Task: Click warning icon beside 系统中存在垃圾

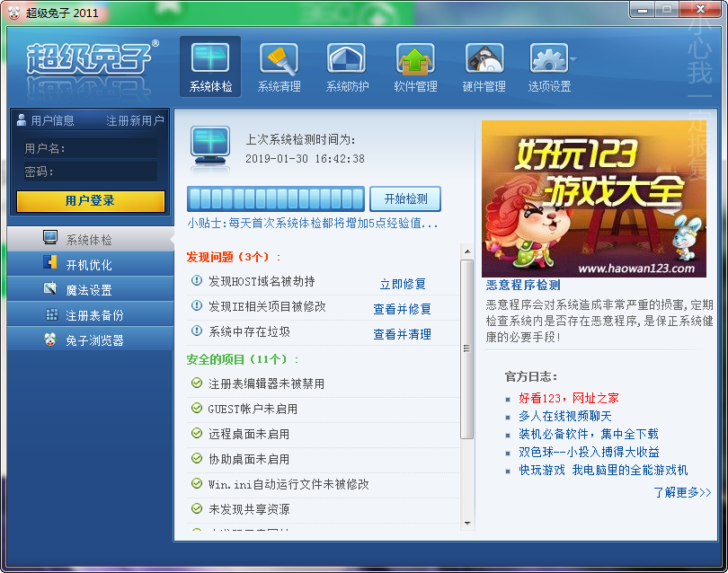Action: click(197, 331)
